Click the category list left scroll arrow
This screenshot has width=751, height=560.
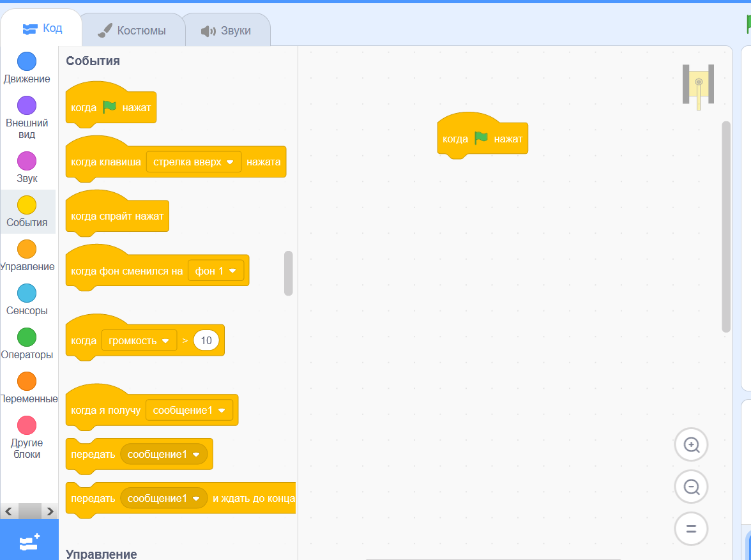(x=9, y=511)
